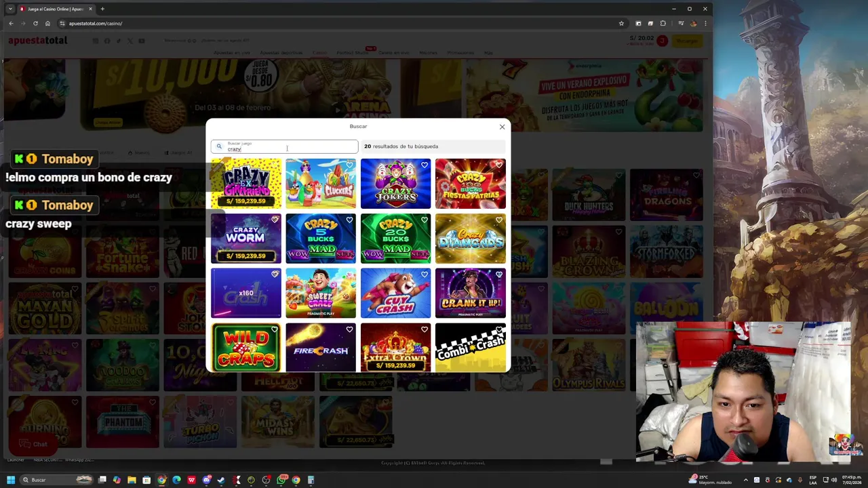Open Chrome profile avatar

point(693,23)
